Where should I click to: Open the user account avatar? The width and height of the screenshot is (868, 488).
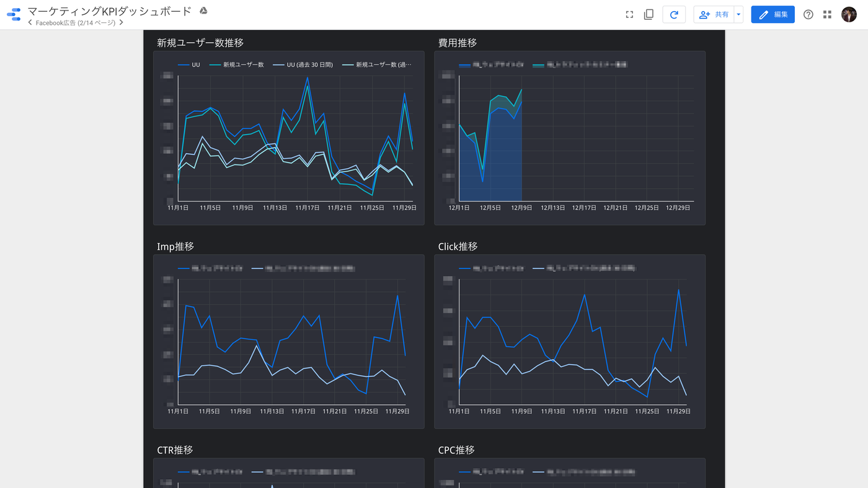click(x=849, y=14)
